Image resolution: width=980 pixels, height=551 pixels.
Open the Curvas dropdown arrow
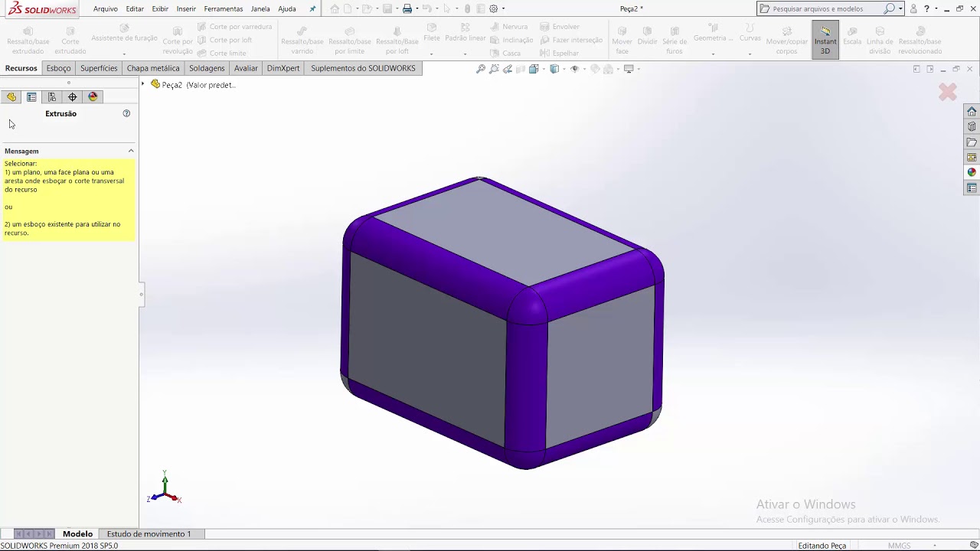pos(750,54)
